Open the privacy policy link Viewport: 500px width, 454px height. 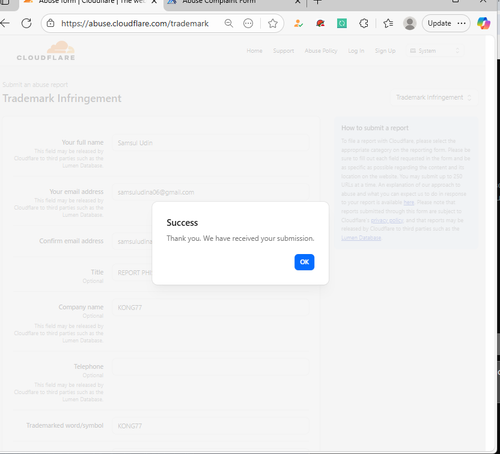(x=387, y=220)
